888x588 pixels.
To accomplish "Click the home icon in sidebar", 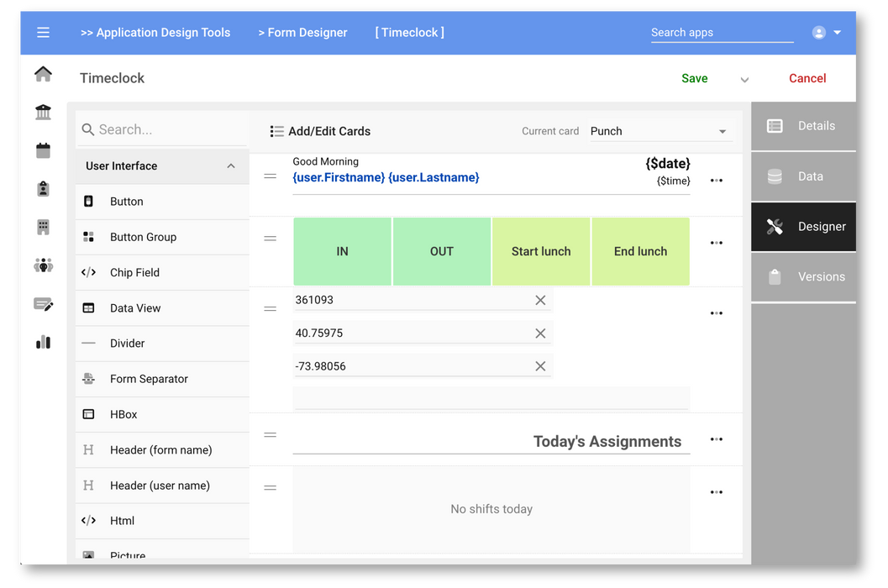I will pos(43,75).
